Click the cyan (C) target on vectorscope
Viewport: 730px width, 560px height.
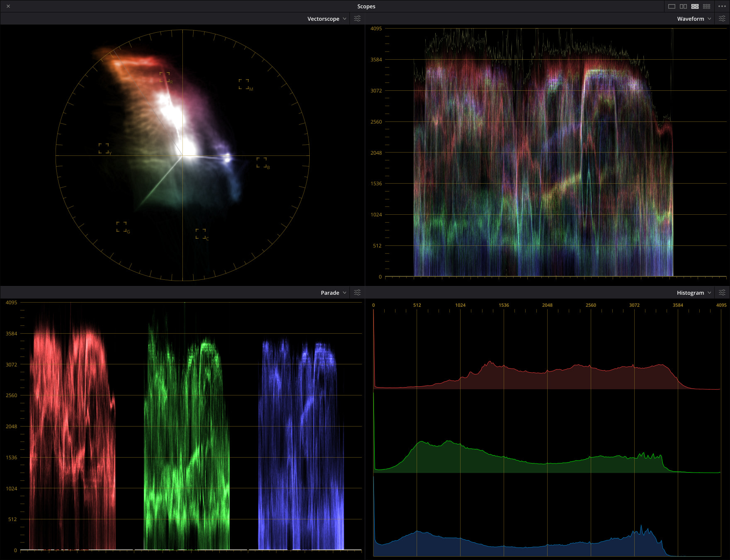[x=201, y=234]
